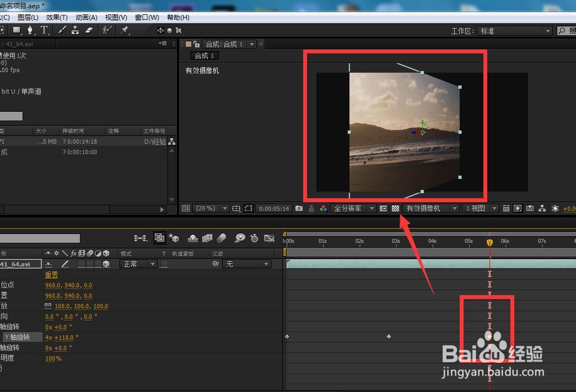Screen dimensions: 576x392
Task: Choose the world axis mode sphere icon
Action: pyautogui.click(x=169, y=31)
